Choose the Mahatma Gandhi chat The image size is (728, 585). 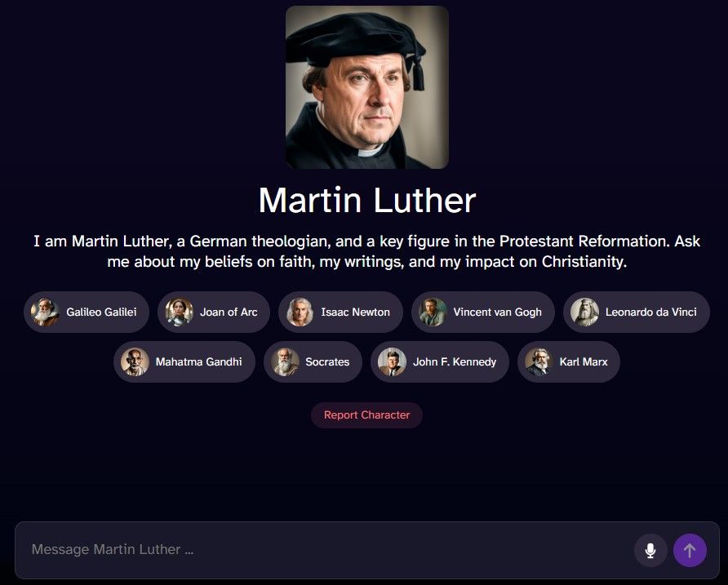[x=184, y=361]
